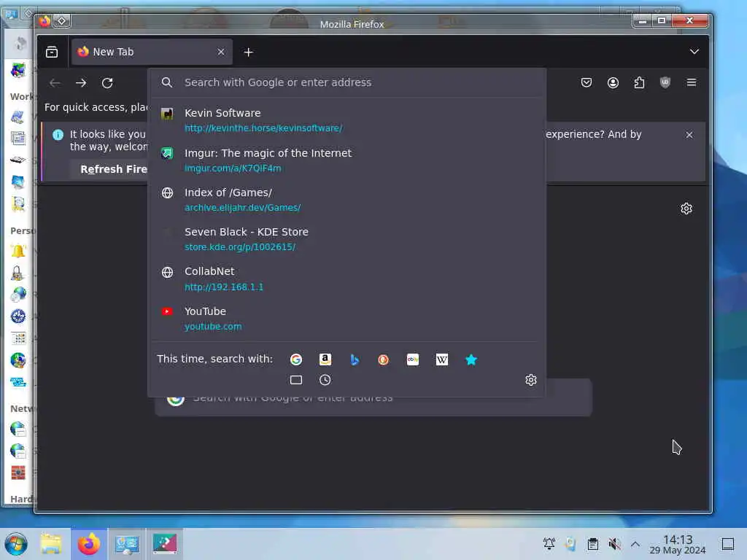The width and height of the screenshot is (747, 560).
Task: Open notifications bell in system tray
Action: pos(549,543)
